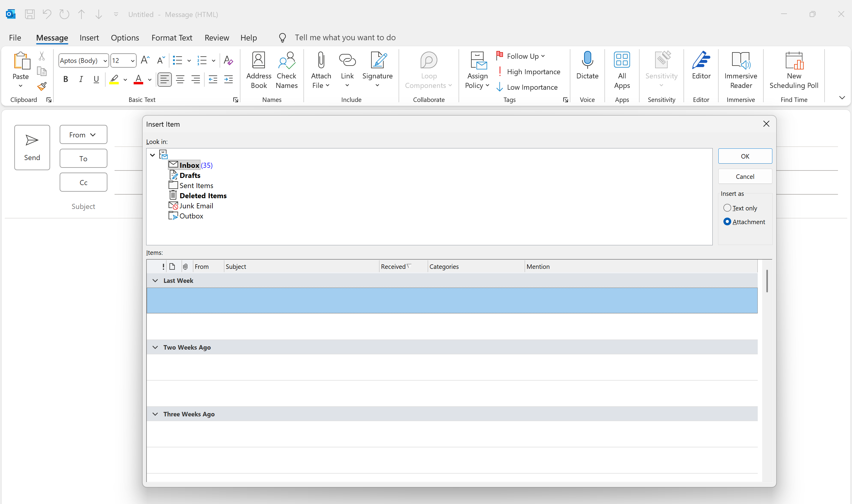Click the Redo icon in quick access

pyautogui.click(x=64, y=14)
